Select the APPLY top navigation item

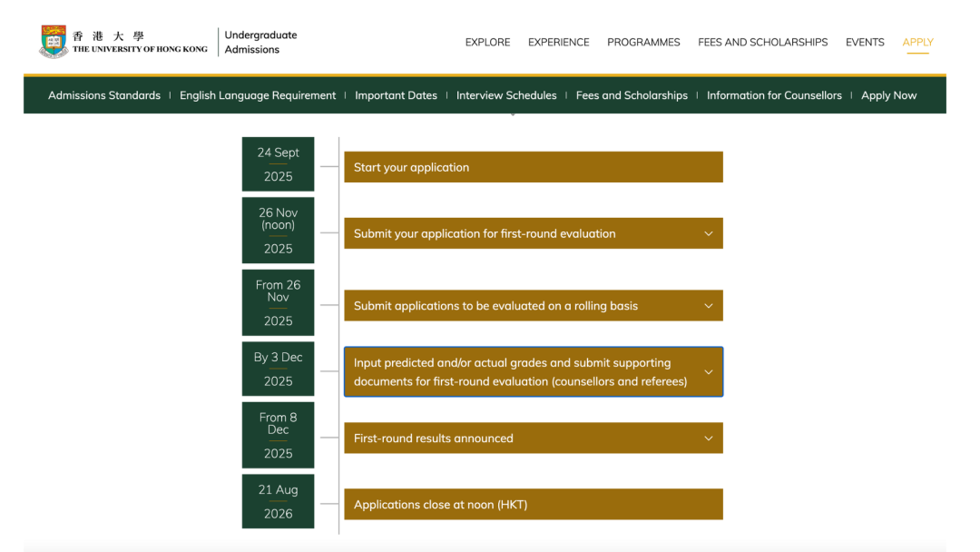[917, 42]
